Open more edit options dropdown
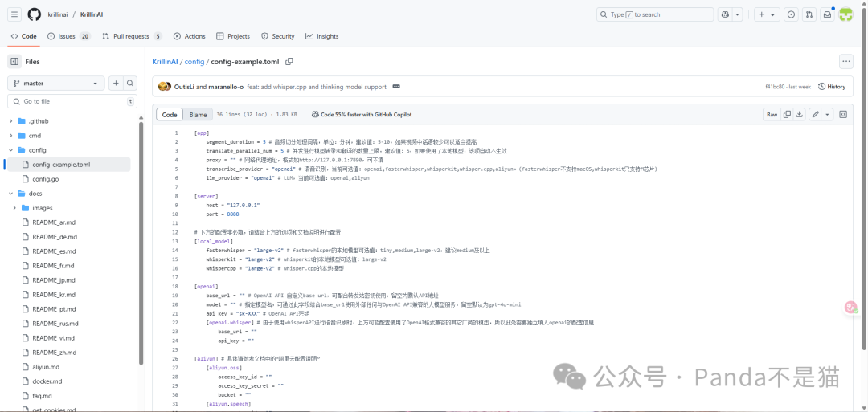The width and height of the screenshot is (868, 412). tap(827, 115)
